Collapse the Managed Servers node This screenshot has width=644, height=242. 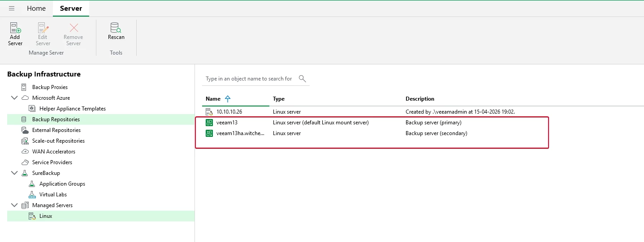click(x=14, y=205)
